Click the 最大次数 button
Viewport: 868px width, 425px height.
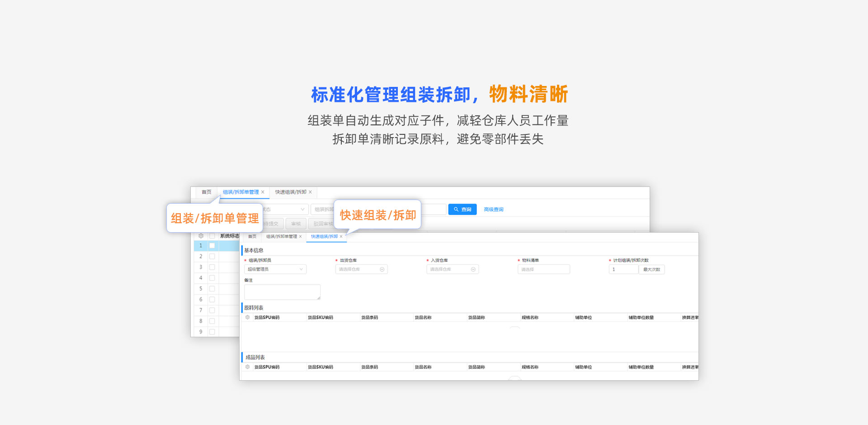[x=651, y=269]
